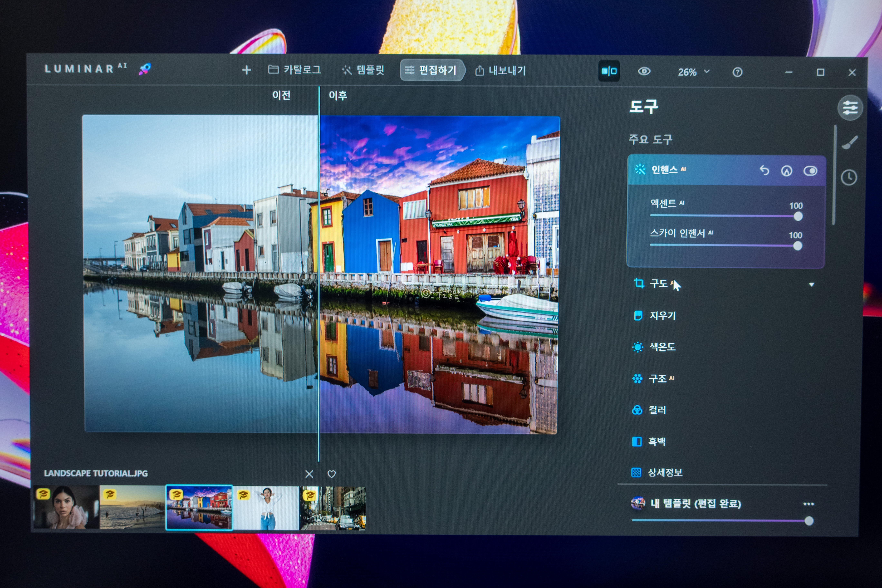Select the city street thumbnail
The width and height of the screenshot is (882, 588).
[x=333, y=509]
